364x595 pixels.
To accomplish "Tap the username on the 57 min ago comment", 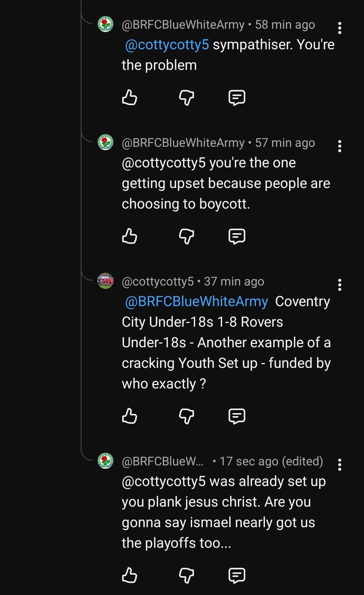I will click(x=183, y=143).
